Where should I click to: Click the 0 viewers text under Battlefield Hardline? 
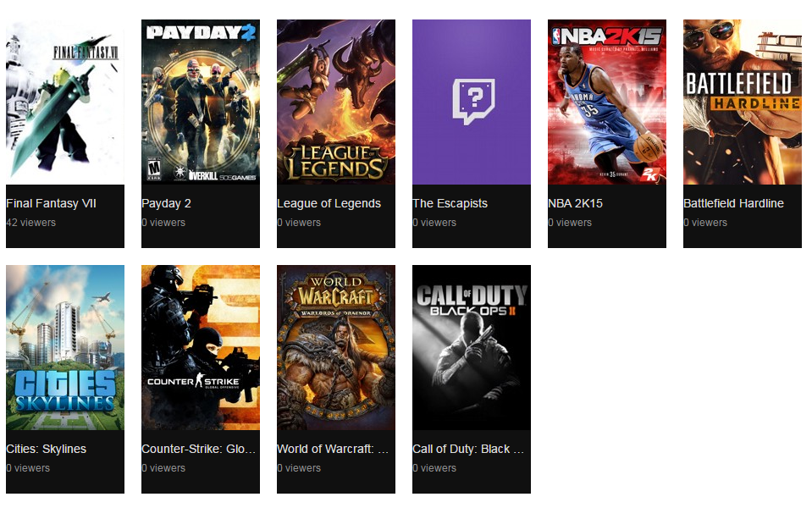(705, 223)
